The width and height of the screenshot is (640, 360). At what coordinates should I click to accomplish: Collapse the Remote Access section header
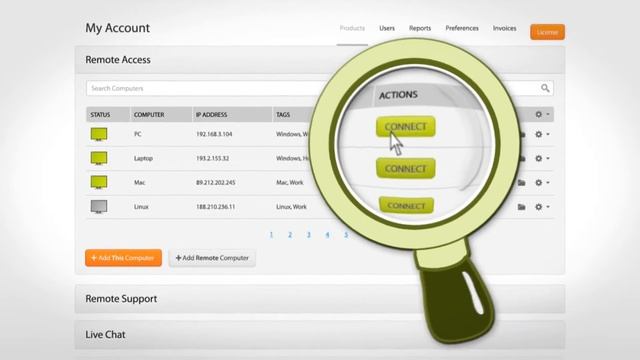(320, 60)
